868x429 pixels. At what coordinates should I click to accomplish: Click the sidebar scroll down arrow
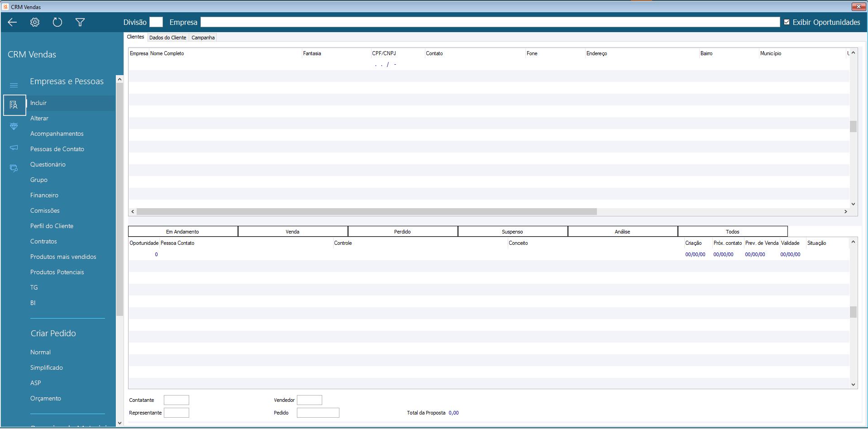tap(119, 423)
